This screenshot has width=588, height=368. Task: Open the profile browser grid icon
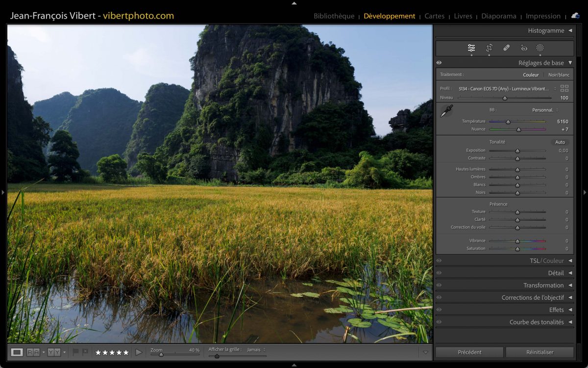pos(564,88)
